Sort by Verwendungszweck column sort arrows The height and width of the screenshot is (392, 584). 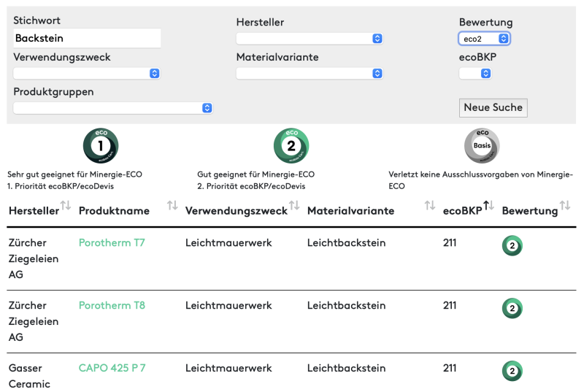coord(295,205)
